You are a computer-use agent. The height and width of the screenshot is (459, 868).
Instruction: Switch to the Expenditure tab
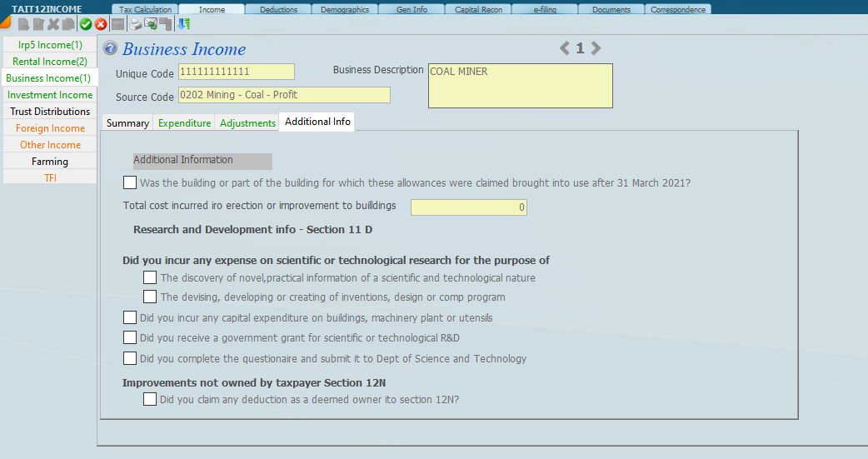point(184,122)
